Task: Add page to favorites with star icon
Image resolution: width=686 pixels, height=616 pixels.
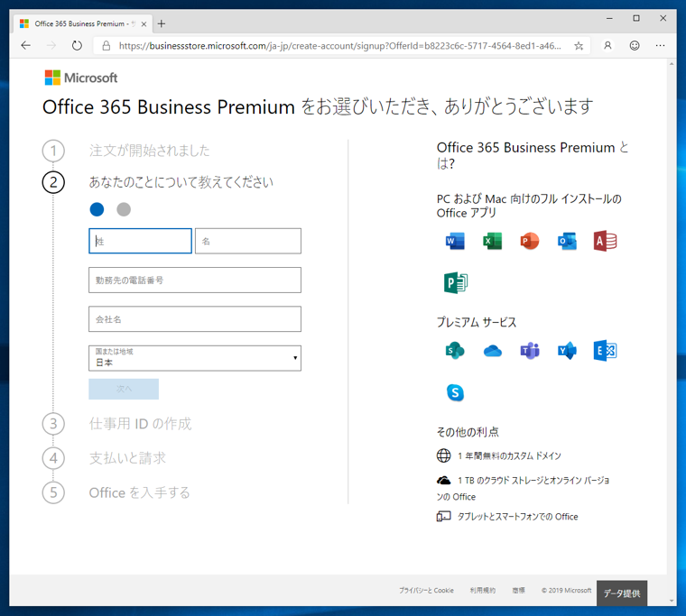Action: [579, 45]
